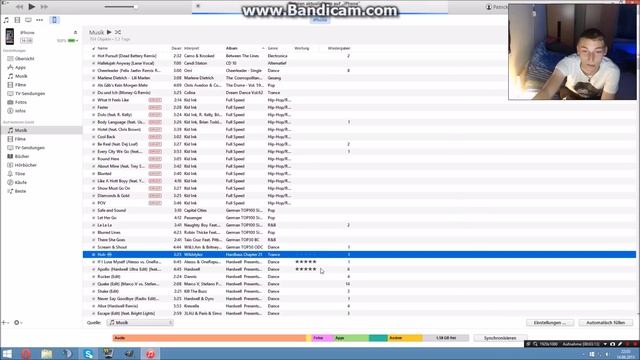The height and width of the screenshot is (360, 640).
Task: Open TV-Sendungen in device settings
Action: pos(30,93)
